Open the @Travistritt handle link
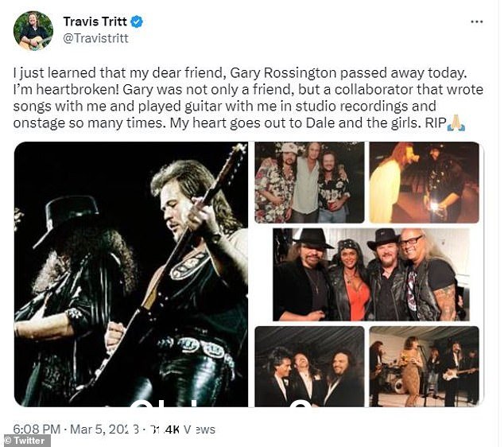 coord(95,38)
